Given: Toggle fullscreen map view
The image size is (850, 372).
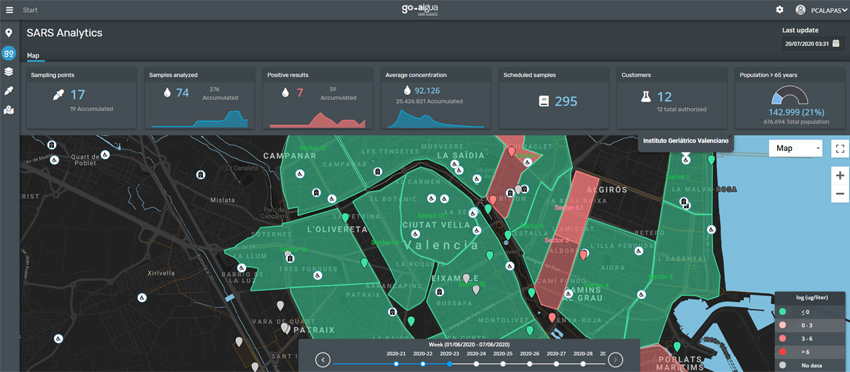Looking at the screenshot, I should [840, 148].
